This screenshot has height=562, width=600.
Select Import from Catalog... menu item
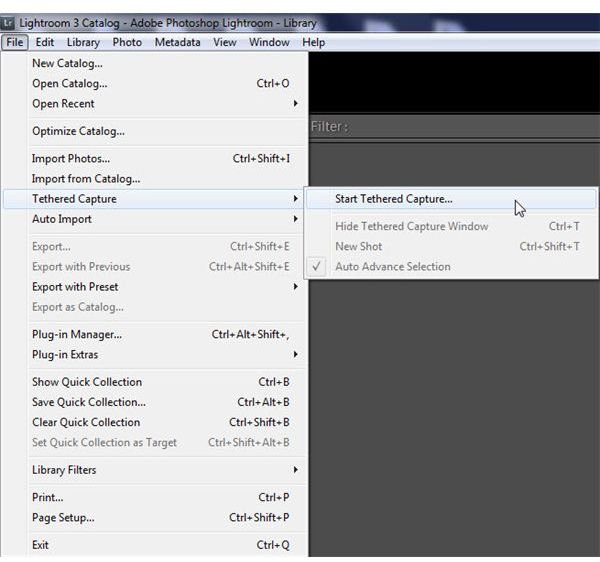coord(155,179)
